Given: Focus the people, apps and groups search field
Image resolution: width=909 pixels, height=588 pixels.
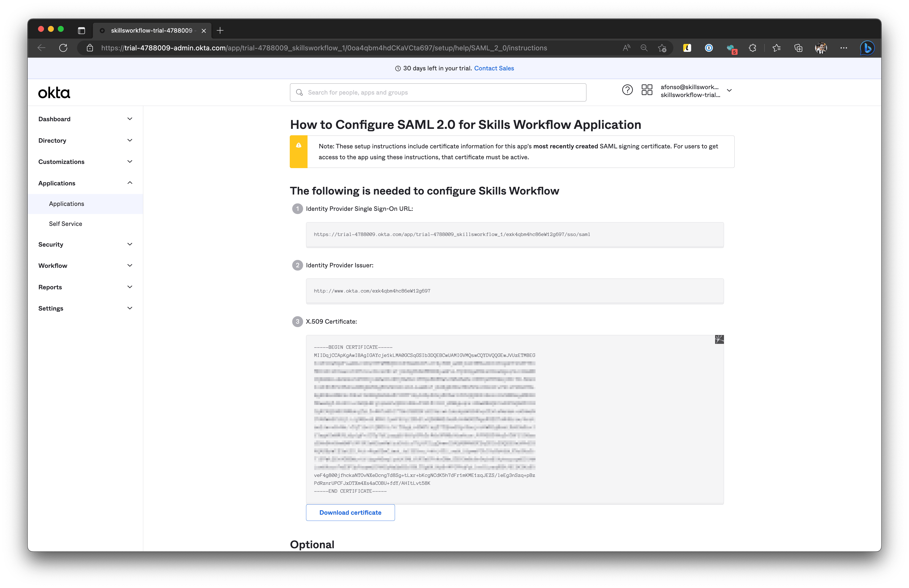Looking at the screenshot, I should [x=438, y=92].
